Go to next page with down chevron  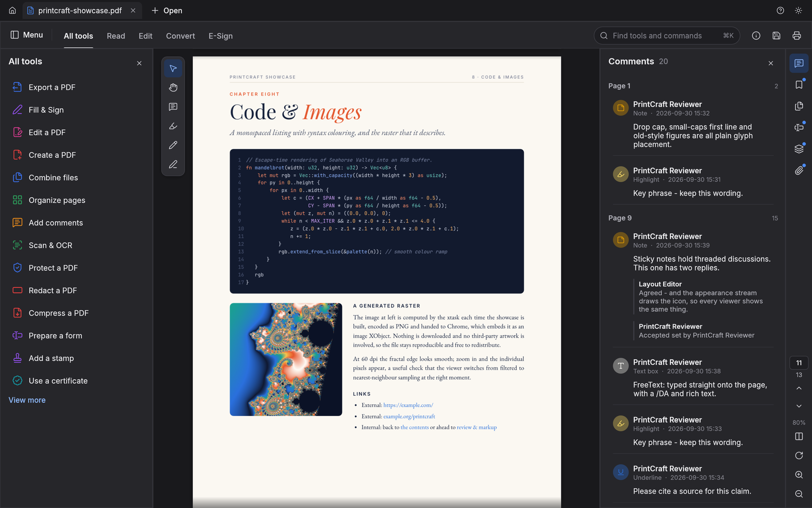[x=799, y=406]
